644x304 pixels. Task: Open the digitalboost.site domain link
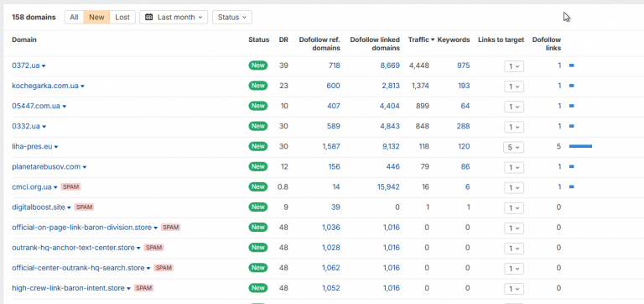point(39,207)
